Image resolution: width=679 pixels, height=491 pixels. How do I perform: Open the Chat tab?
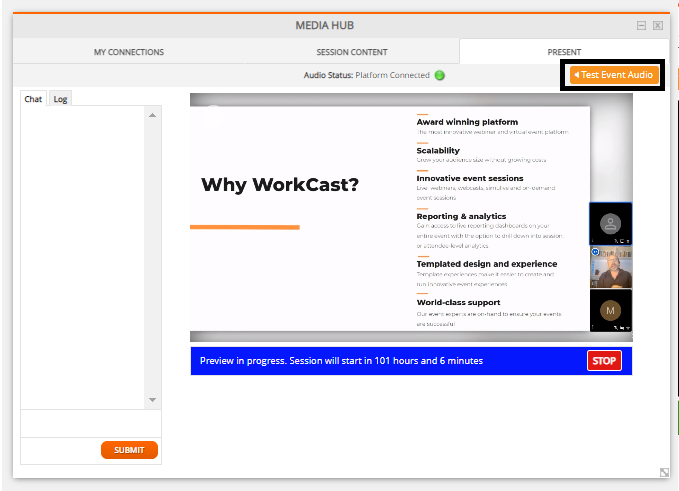[33, 99]
